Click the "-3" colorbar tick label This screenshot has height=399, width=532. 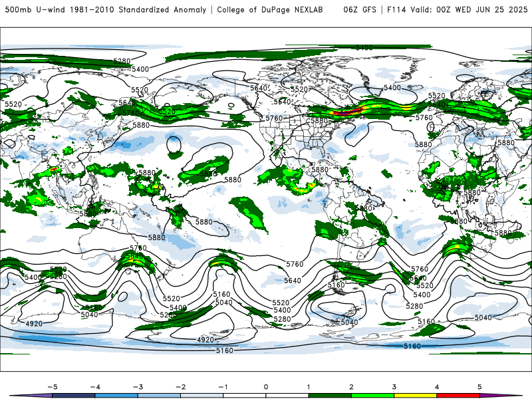point(138,387)
